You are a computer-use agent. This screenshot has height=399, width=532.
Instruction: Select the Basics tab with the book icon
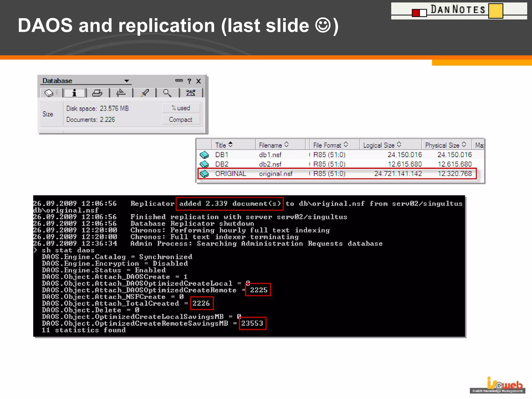[x=51, y=93]
